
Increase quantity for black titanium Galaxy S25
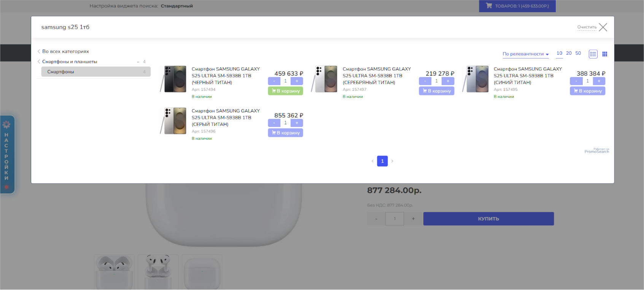pyautogui.click(x=297, y=81)
